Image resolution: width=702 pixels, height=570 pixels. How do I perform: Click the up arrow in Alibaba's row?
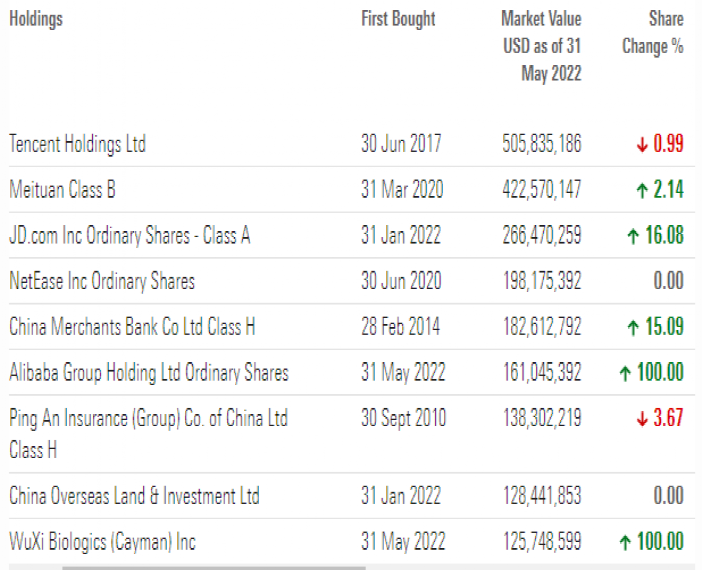pos(625,373)
